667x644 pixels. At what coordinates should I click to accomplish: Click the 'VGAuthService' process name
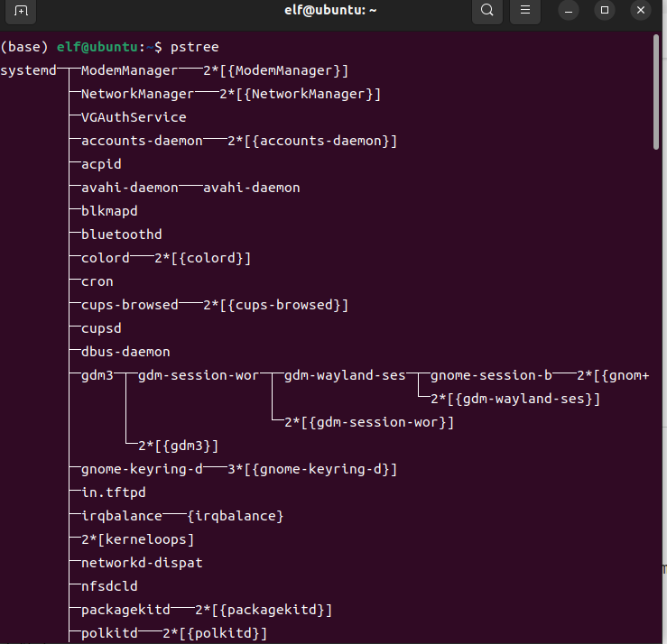134,117
